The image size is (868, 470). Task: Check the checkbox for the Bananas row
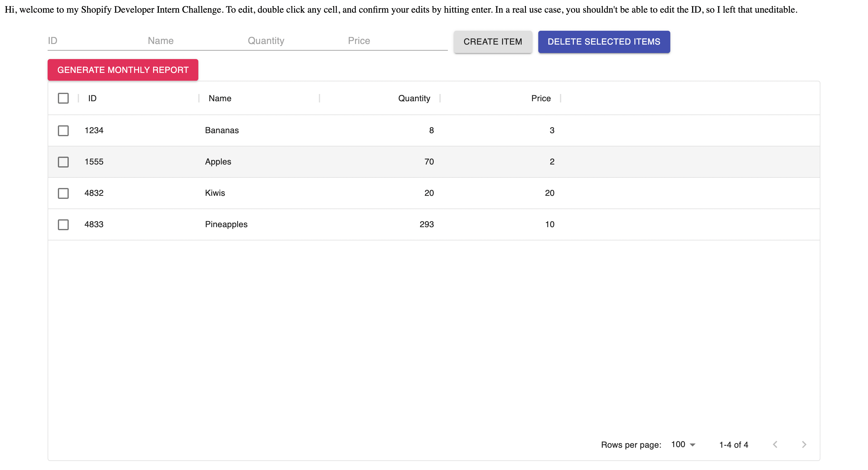[63, 130]
